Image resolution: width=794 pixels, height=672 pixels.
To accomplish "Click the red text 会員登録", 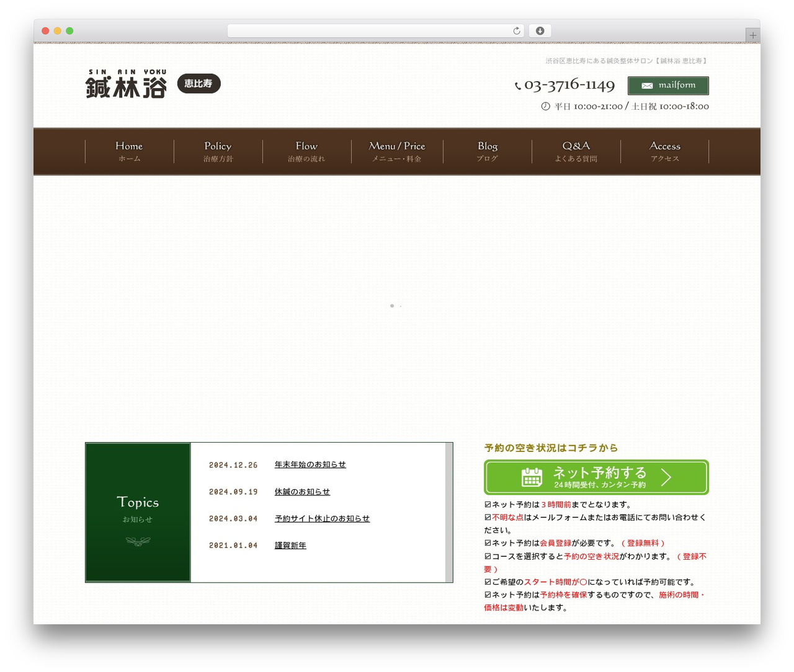I will (x=555, y=543).
